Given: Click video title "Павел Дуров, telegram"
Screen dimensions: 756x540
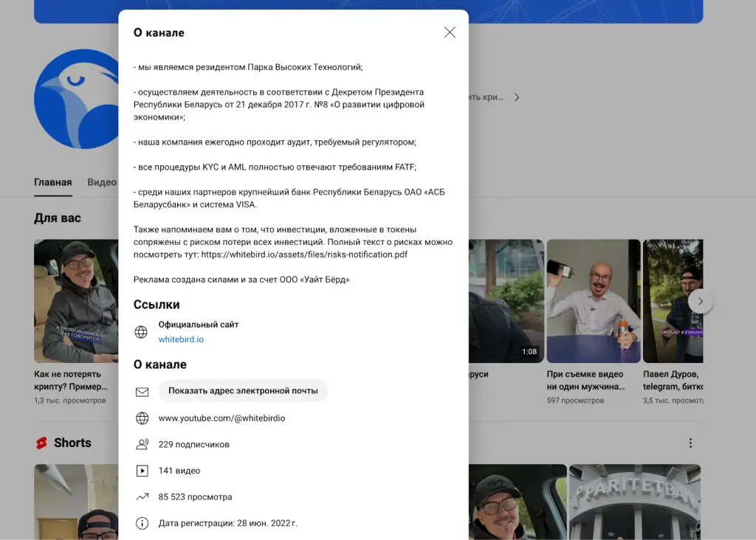Looking at the screenshot, I should [x=673, y=380].
